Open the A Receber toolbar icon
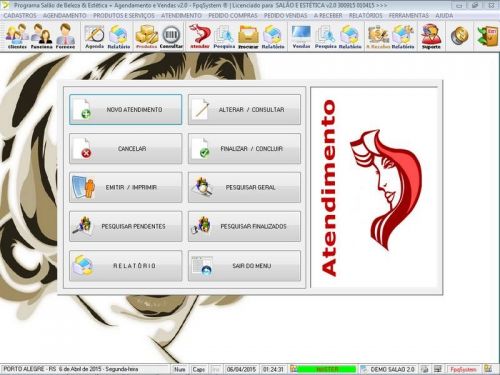Screen dimensions: 500x375 point(378,37)
